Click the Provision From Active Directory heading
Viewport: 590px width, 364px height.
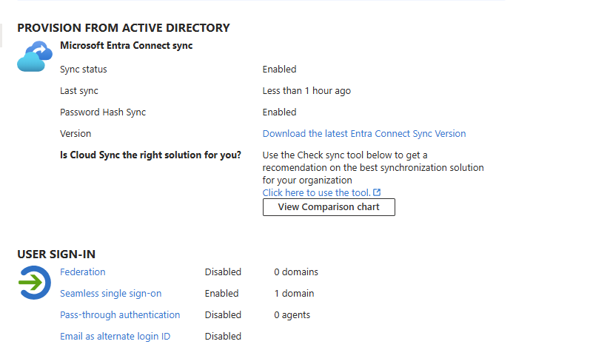pyautogui.click(x=124, y=28)
